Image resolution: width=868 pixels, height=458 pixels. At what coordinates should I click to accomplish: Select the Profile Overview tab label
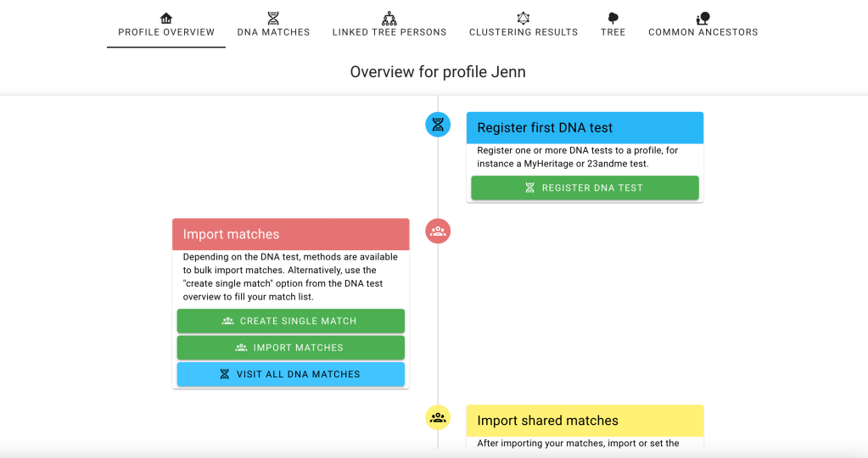click(x=166, y=32)
